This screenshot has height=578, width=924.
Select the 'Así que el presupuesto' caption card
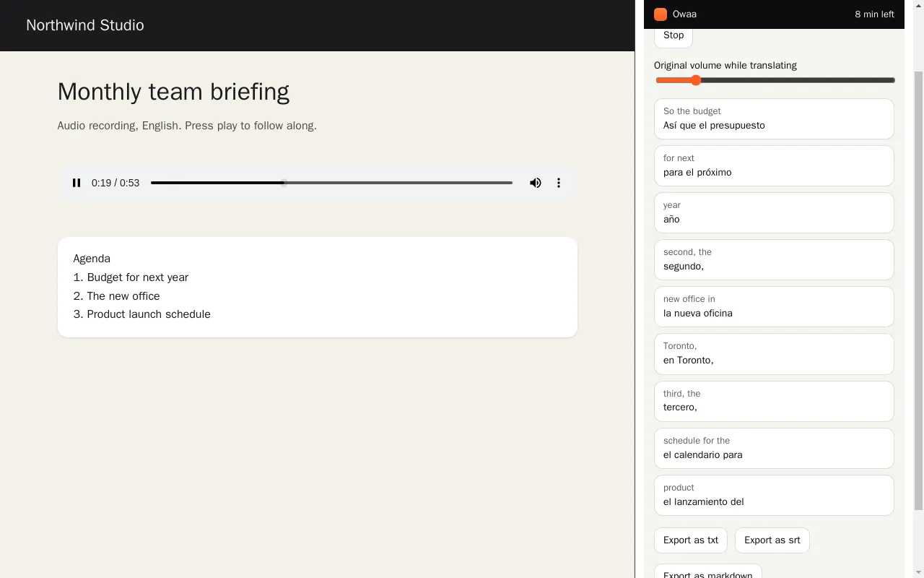click(774, 118)
